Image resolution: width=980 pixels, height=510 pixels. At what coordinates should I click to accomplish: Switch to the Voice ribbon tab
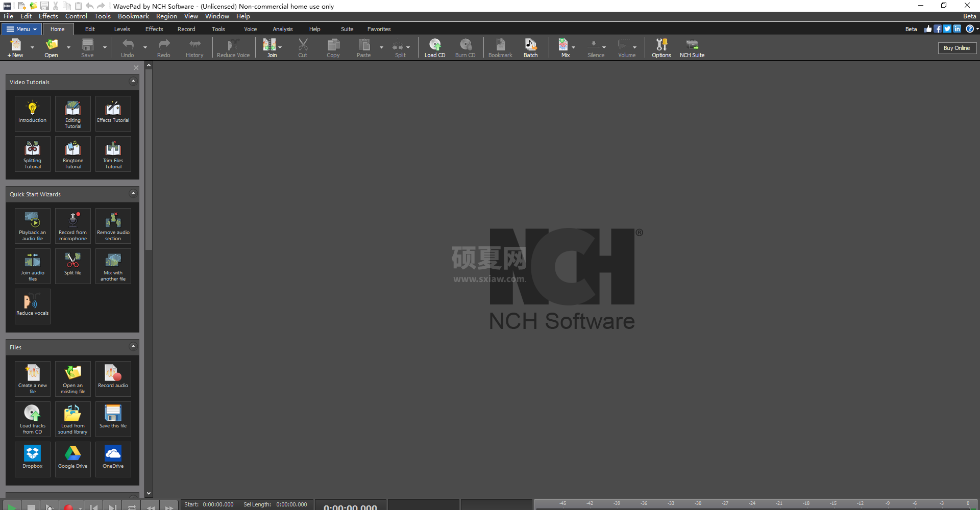tap(251, 29)
